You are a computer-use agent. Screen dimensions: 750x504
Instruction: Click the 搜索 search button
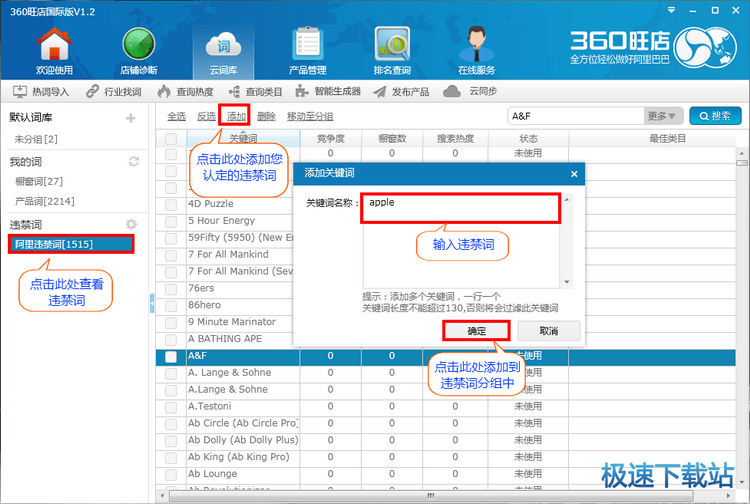[715, 116]
